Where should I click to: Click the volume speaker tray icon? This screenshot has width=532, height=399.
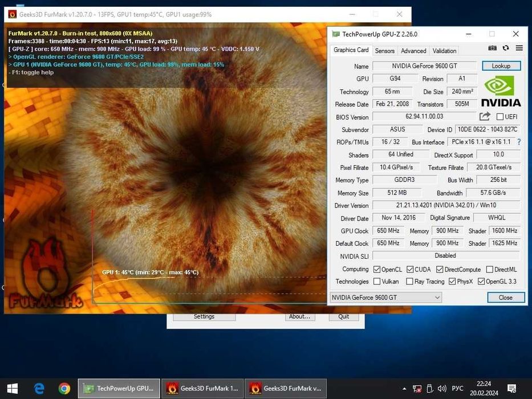(x=442, y=389)
